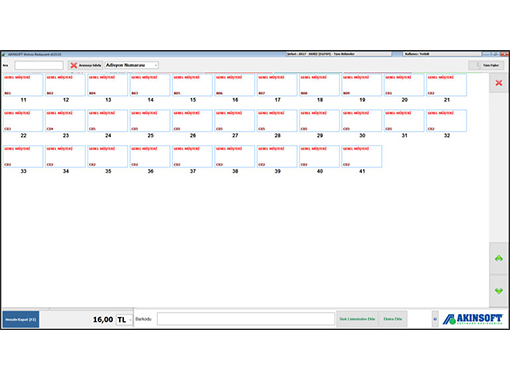Click the Barkodu input field
The image size is (510, 380).
(x=246, y=319)
